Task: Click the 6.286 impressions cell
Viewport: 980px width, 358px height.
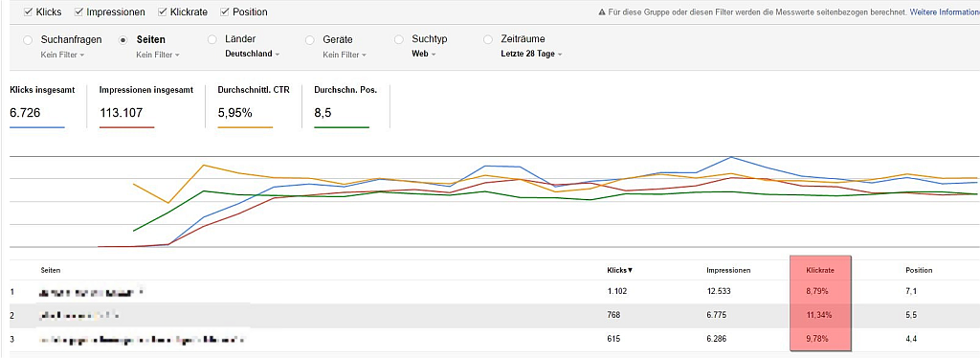Action: click(x=716, y=340)
